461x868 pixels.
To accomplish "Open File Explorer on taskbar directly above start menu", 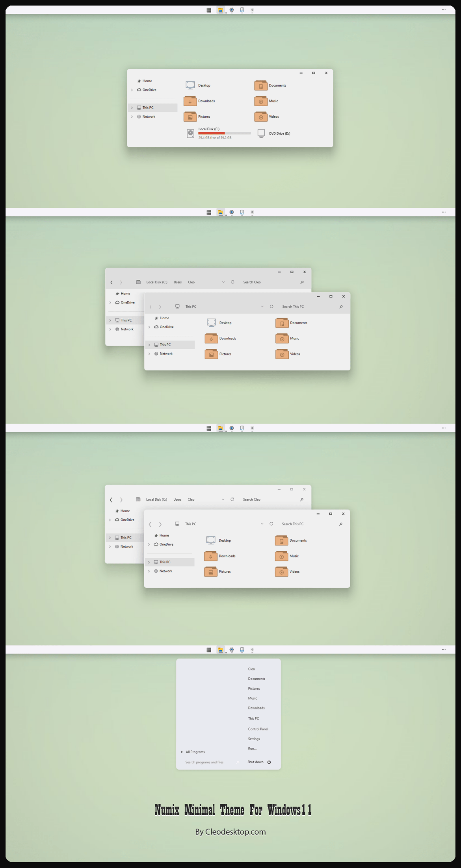I will 221,650.
